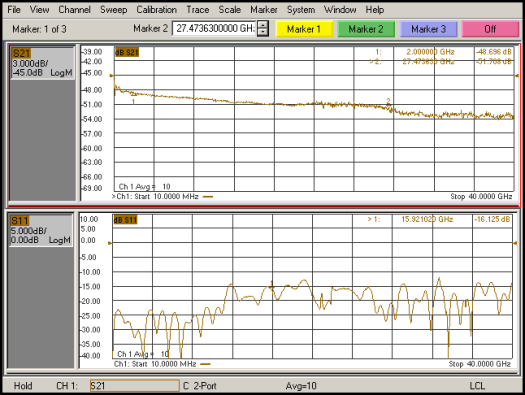The height and width of the screenshot is (395, 525).
Task: Click the yellow Marker 1 button
Action: [304, 29]
